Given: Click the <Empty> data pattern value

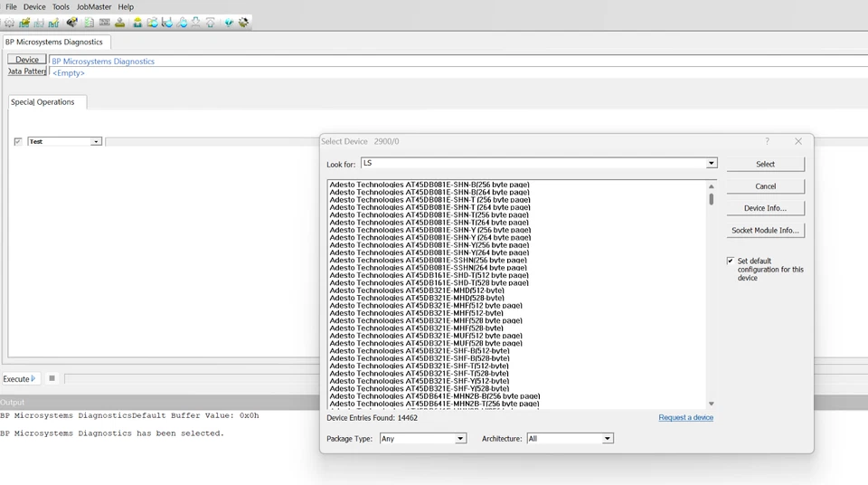Looking at the screenshot, I should 68,72.
